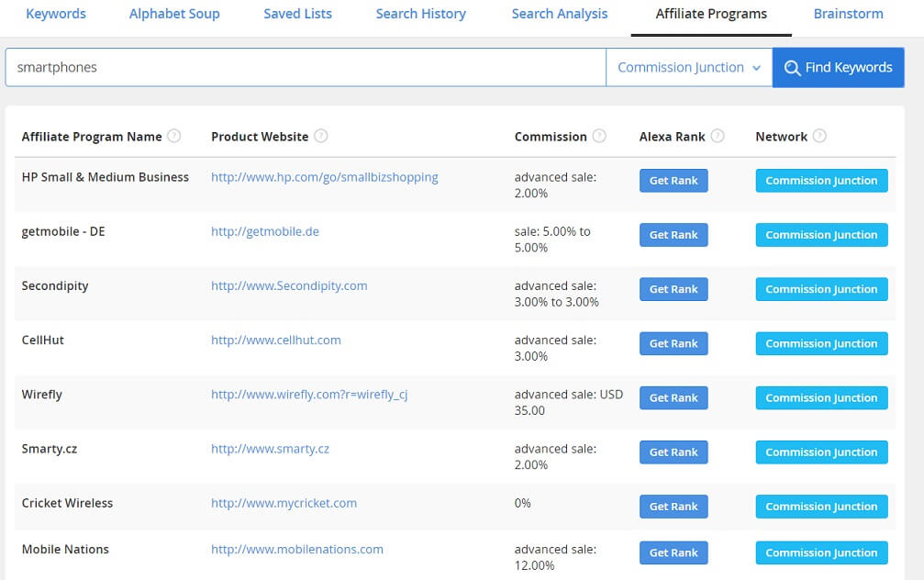Click Commission Junction button in Wirefly row

(x=821, y=398)
